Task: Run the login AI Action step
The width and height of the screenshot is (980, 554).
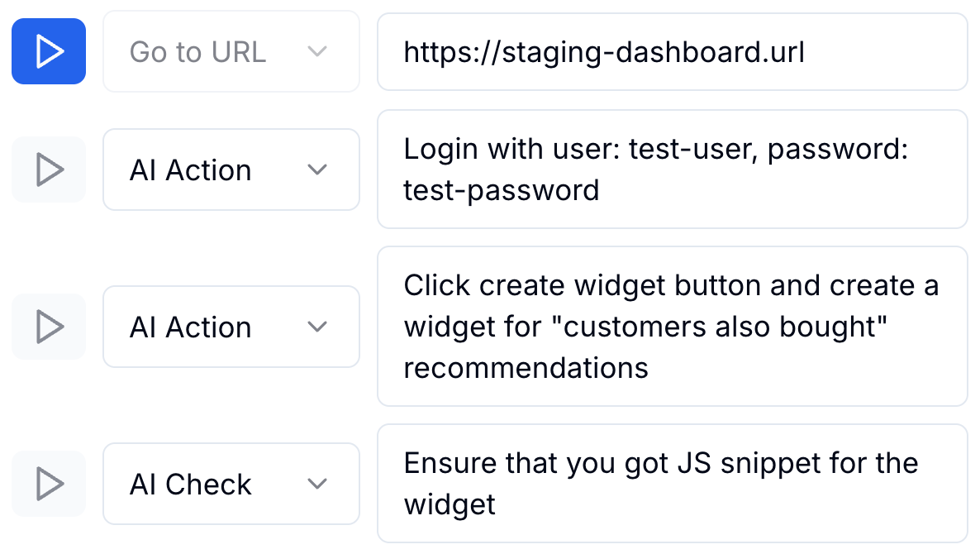Action: (x=49, y=170)
